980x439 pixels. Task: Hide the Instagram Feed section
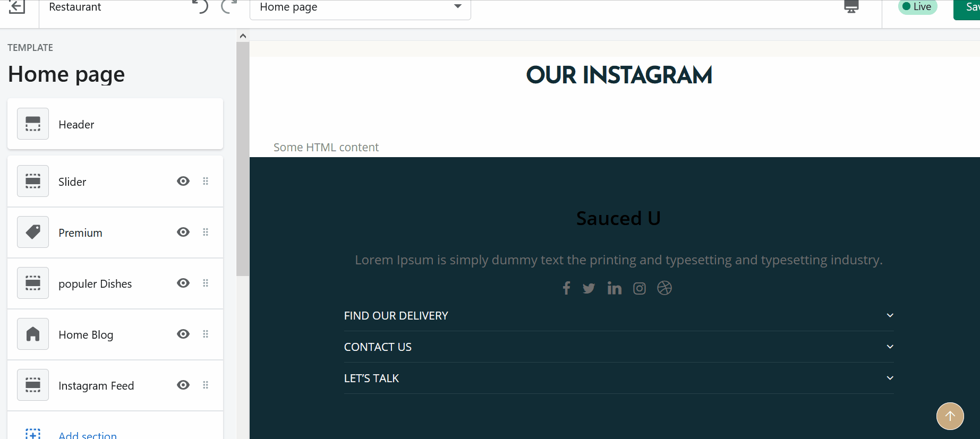(183, 385)
